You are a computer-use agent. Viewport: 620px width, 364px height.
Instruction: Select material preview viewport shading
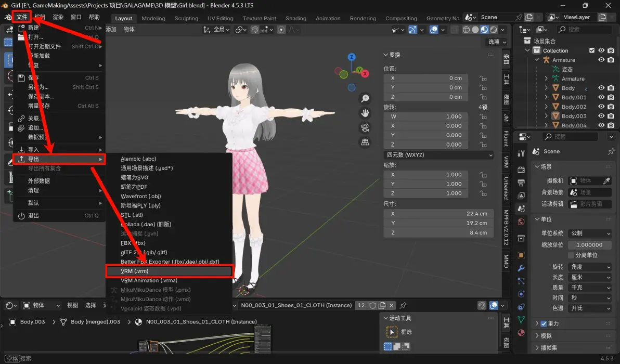pyautogui.click(x=484, y=30)
